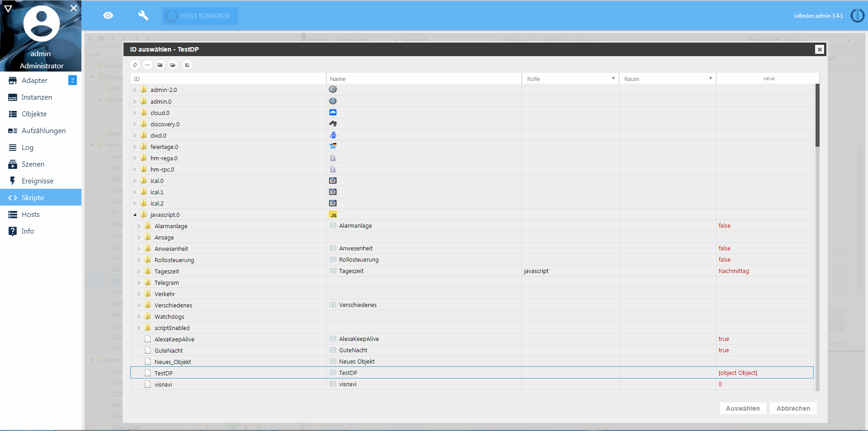This screenshot has width=868, height=431.
Task: Expand all folders with the open folder icon
Action: click(173, 65)
